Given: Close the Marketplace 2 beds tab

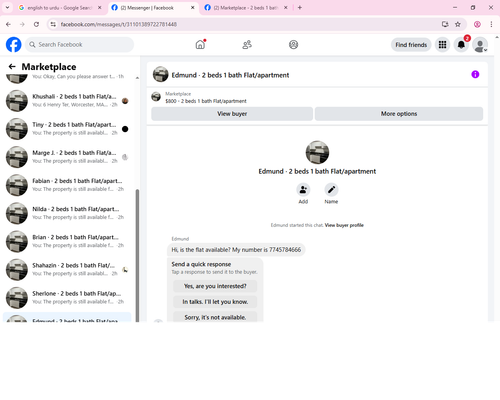Looking at the screenshot, I should pos(286,8).
